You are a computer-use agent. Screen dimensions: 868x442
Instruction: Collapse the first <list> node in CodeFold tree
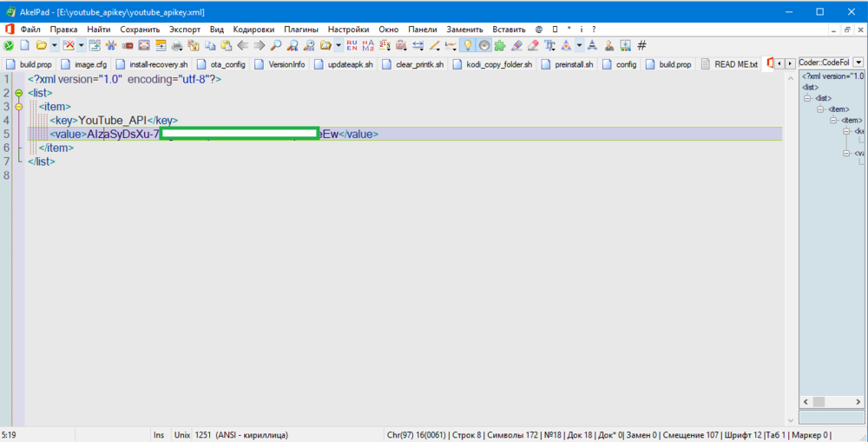807,98
